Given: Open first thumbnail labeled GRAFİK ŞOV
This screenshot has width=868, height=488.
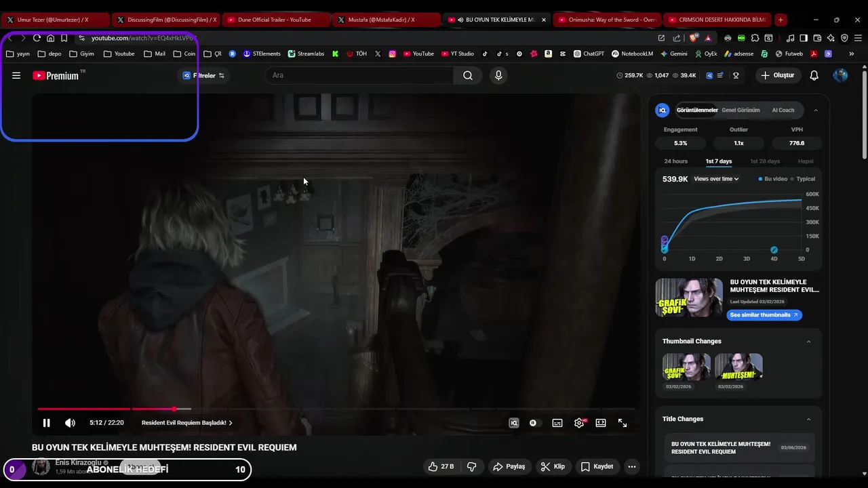Looking at the screenshot, I should 686,367.
